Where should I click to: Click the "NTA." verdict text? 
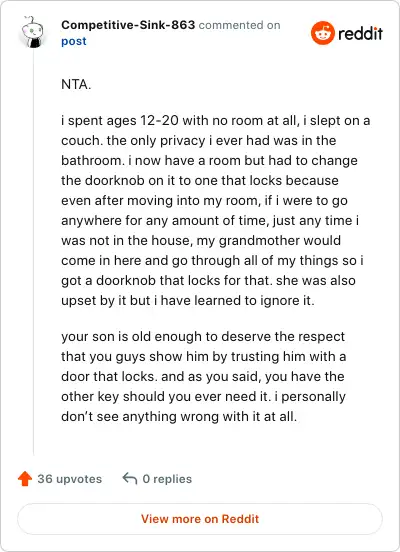[x=76, y=84]
